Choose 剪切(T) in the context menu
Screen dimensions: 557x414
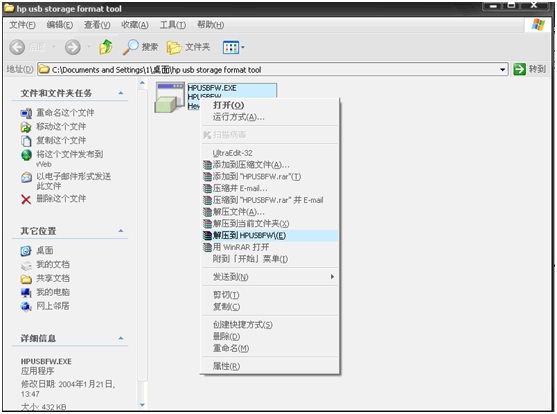(270, 295)
